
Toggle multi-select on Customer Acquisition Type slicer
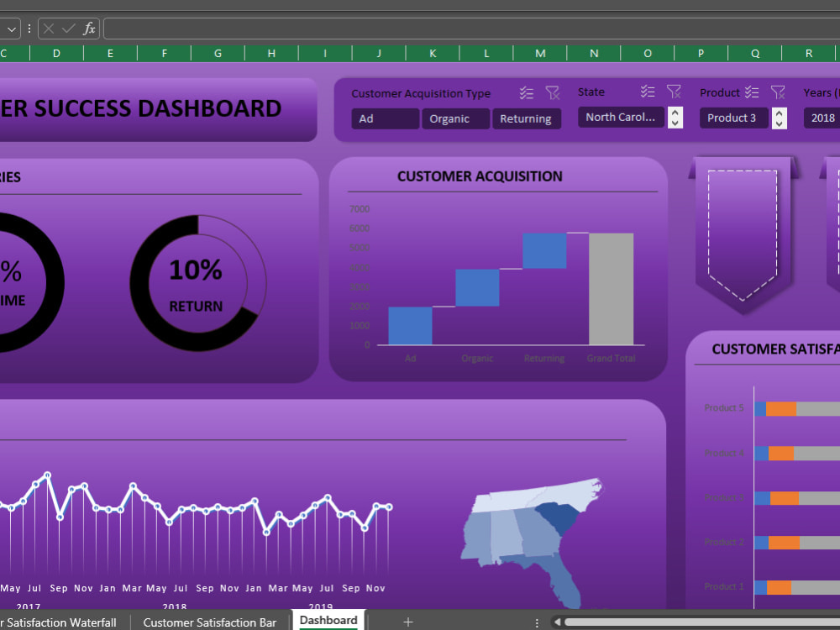[527, 93]
